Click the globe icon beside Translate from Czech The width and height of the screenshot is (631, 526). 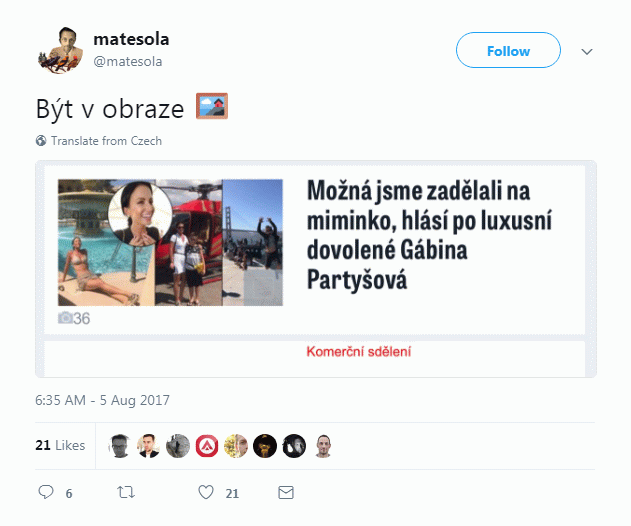point(41,140)
